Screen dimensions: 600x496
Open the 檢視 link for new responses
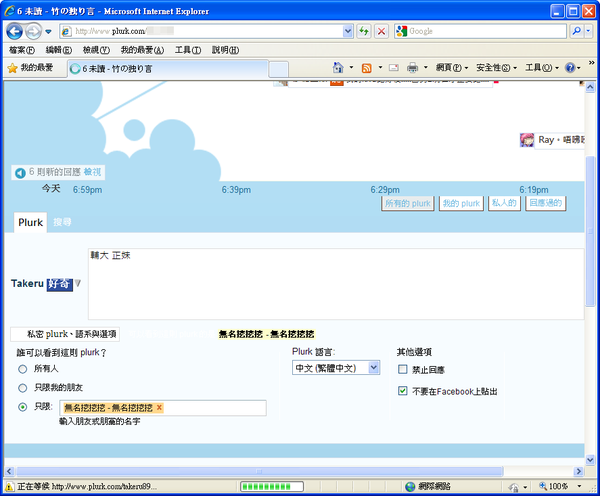92,172
